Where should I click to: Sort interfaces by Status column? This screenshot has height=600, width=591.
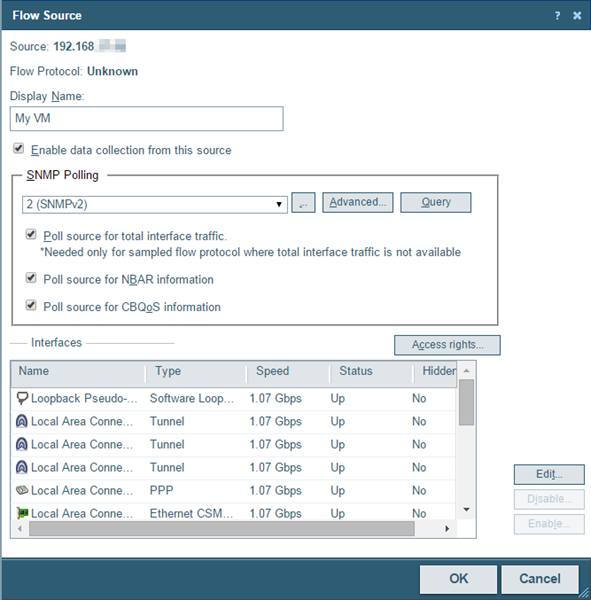coord(372,373)
